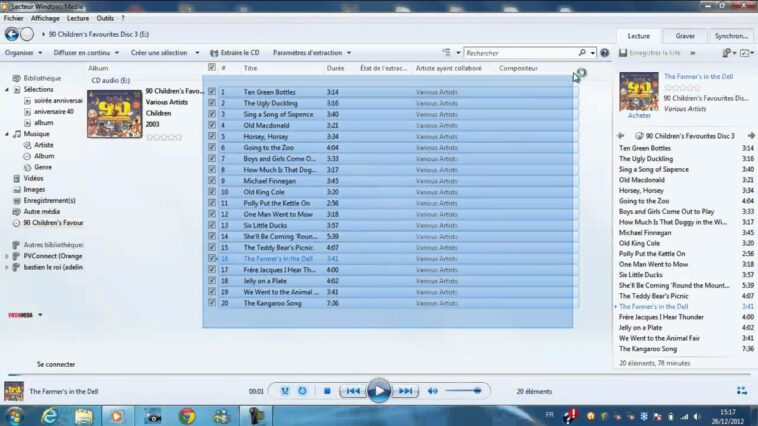758x426 pixels.
Task: Uncheck Ten Green Bottles track checkbox
Action: pos(212,92)
